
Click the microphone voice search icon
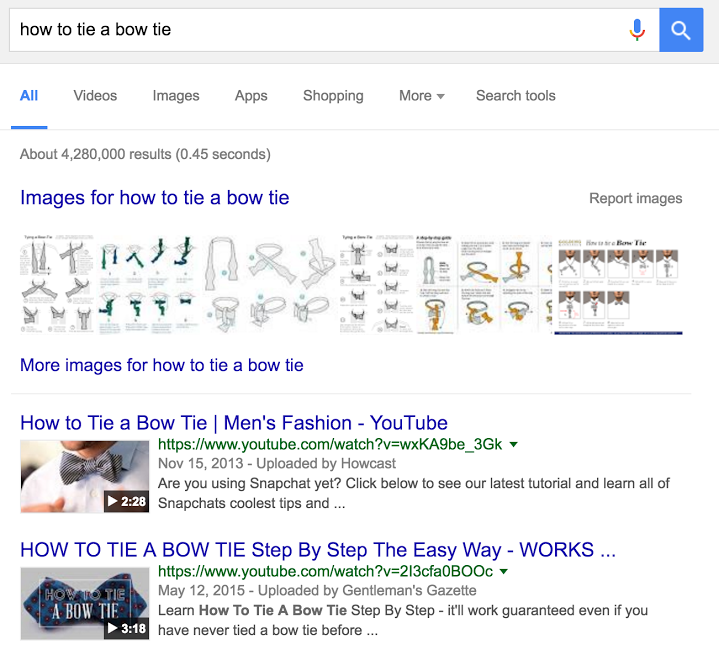637,30
